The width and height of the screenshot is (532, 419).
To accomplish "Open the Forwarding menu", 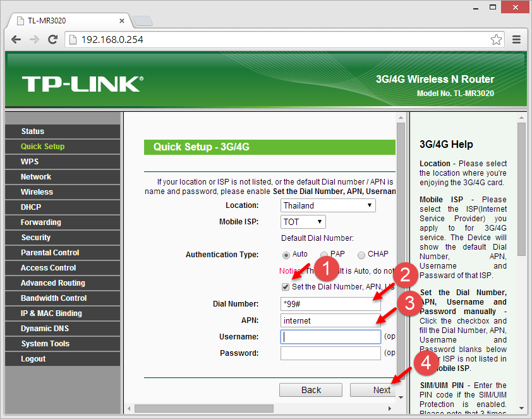I will (63, 222).
